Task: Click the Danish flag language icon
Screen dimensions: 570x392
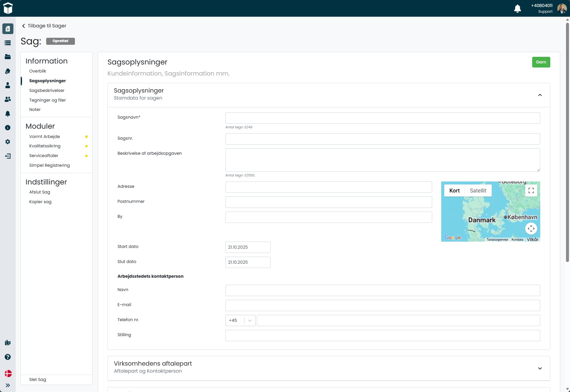Action: (x=8, y=373)
